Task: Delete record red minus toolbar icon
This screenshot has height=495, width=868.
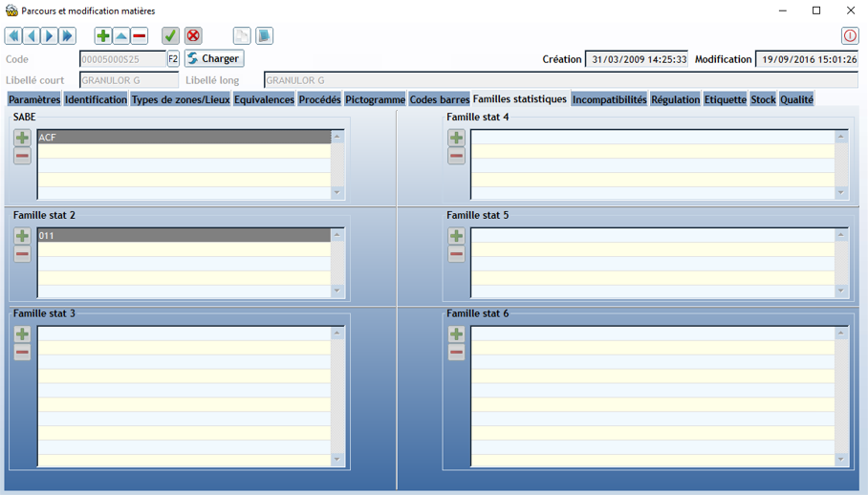Action: tap(140, 36)
